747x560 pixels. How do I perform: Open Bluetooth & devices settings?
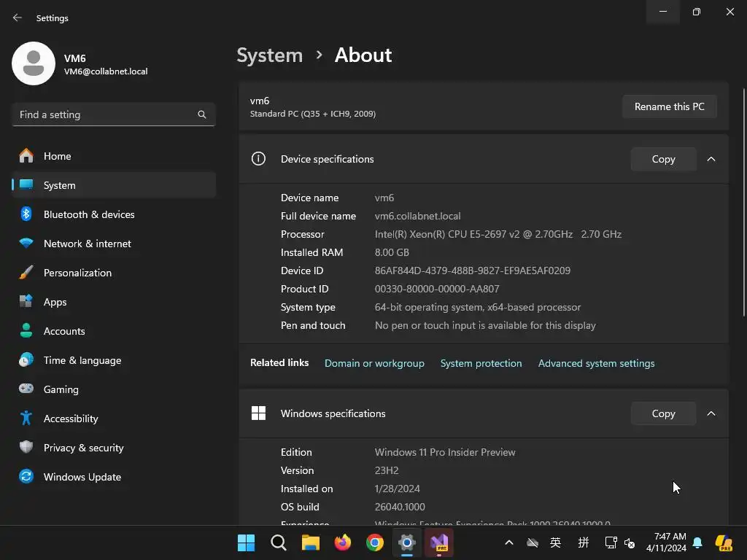(113, 214)
